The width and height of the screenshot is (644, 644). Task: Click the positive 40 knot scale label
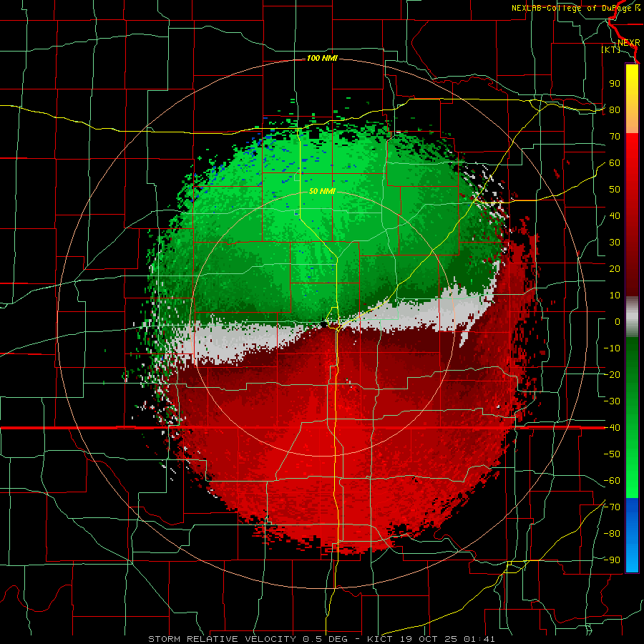pos(615,216)
